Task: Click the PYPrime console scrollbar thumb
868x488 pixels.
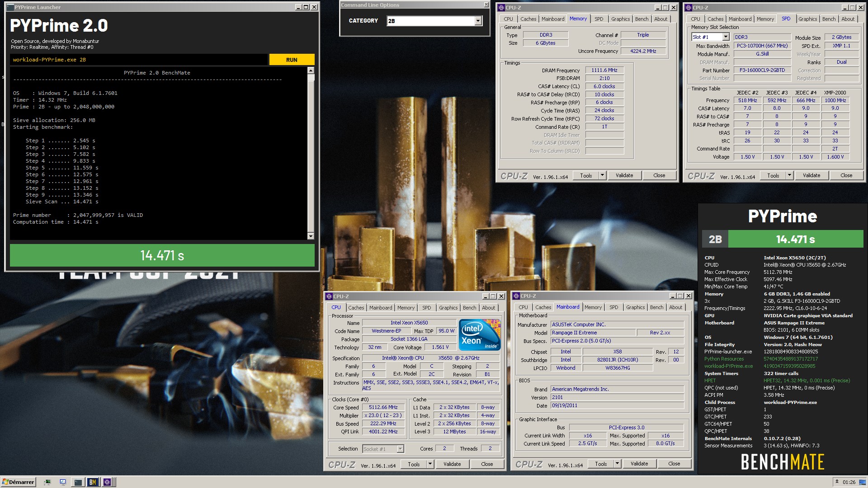Action: [311, 78]
